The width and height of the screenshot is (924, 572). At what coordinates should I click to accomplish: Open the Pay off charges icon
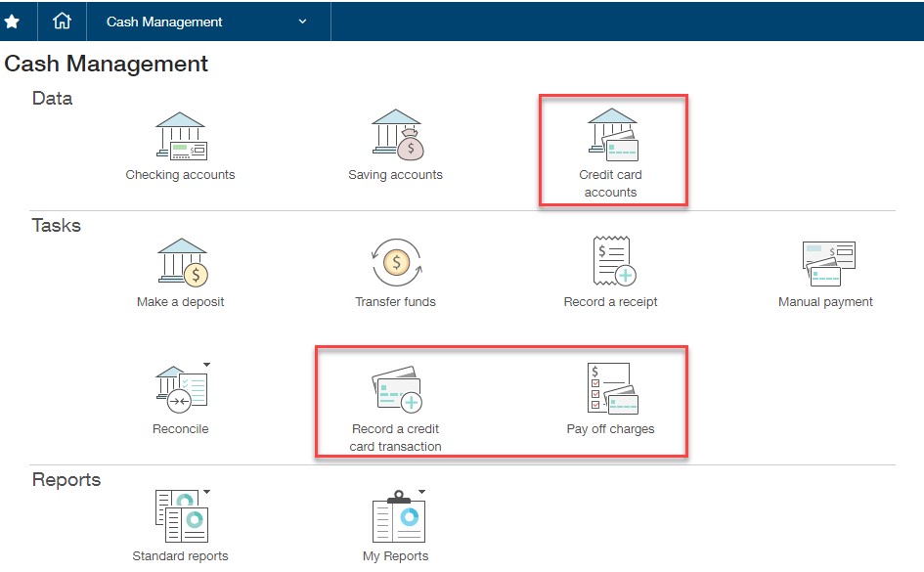coord(611,389)
